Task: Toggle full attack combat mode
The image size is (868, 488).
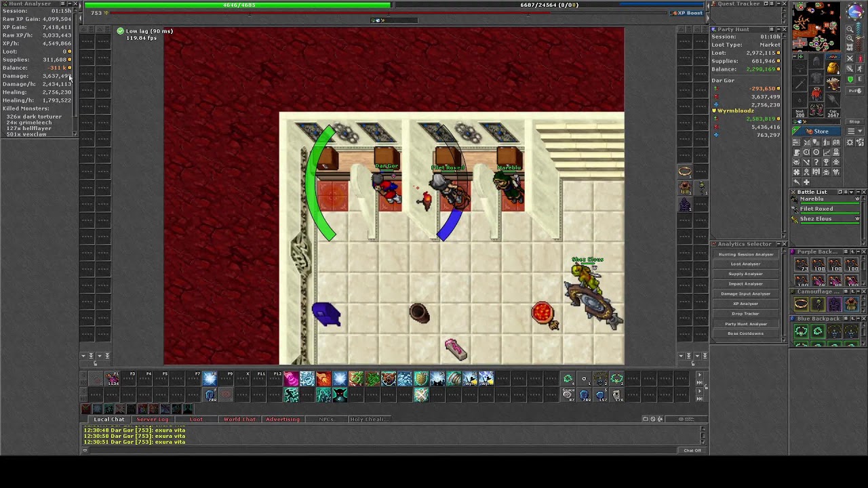Action: [850, 58]
